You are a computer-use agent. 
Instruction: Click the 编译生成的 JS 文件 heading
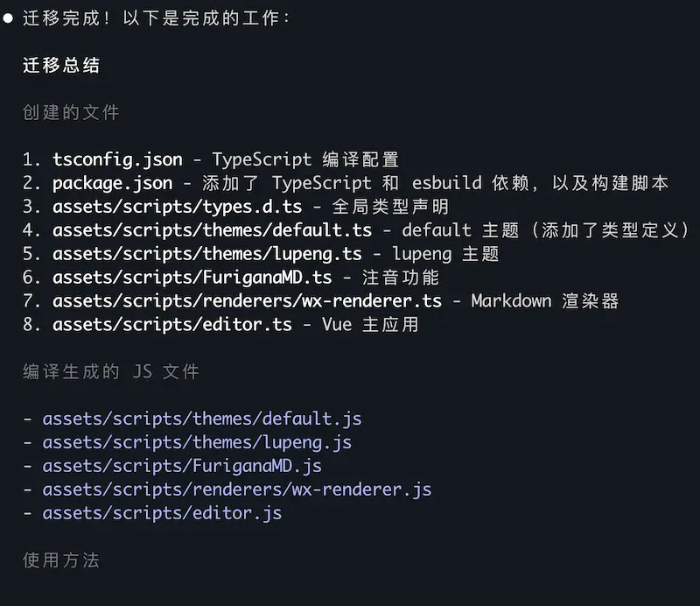click(111, 372)
